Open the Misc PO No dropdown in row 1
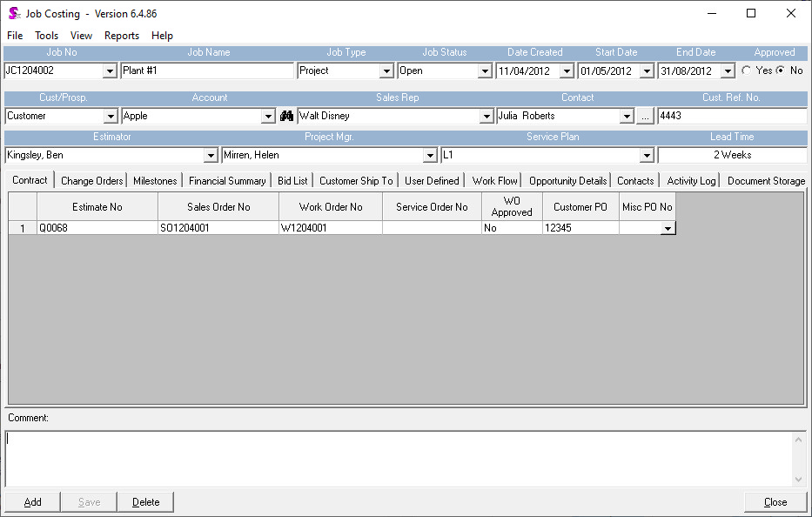812x517 pixels. 668,228
